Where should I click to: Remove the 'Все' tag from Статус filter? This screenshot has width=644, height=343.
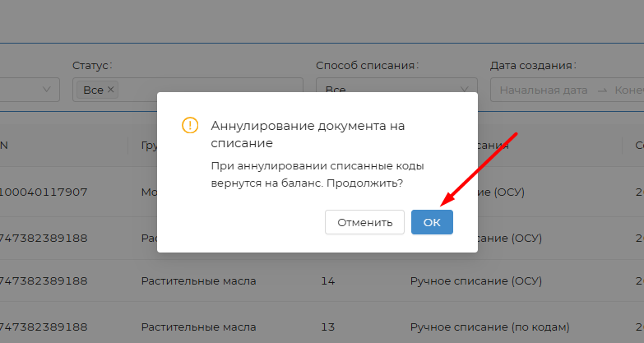point(111,90)
